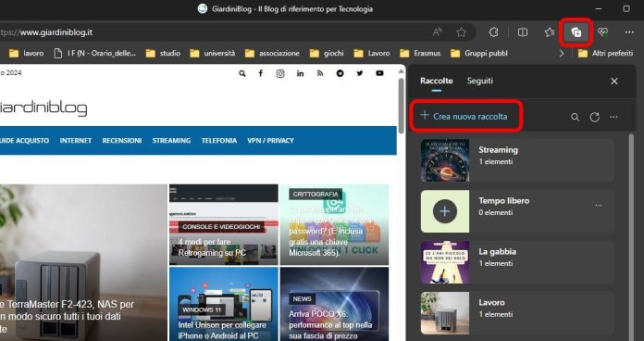Screen dimensions: 644x341
Task: Click the La gabbia collection thumbnail
Action: click(x=445, y=262)
